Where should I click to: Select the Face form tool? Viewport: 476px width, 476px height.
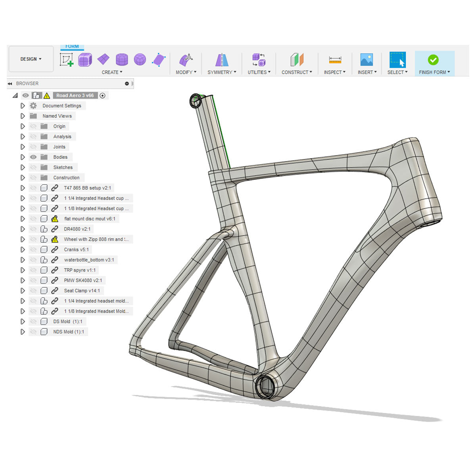coord(158,60)
